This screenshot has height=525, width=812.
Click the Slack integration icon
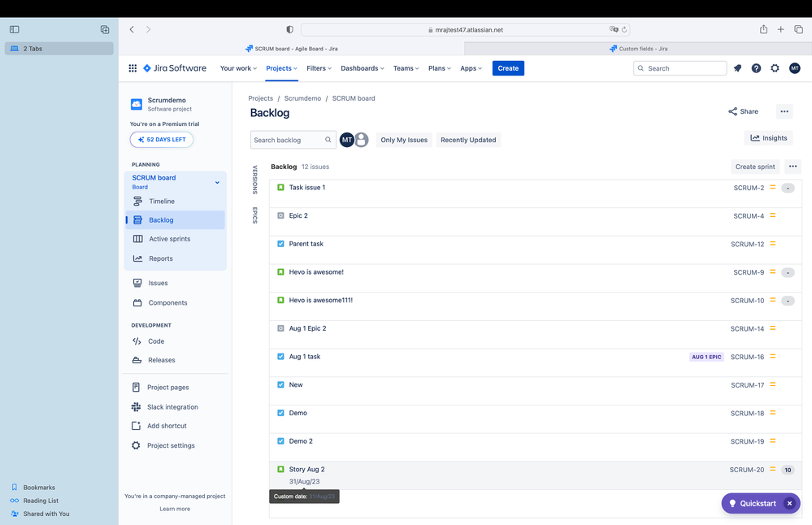pyautogui.click(x=138, y=406)
